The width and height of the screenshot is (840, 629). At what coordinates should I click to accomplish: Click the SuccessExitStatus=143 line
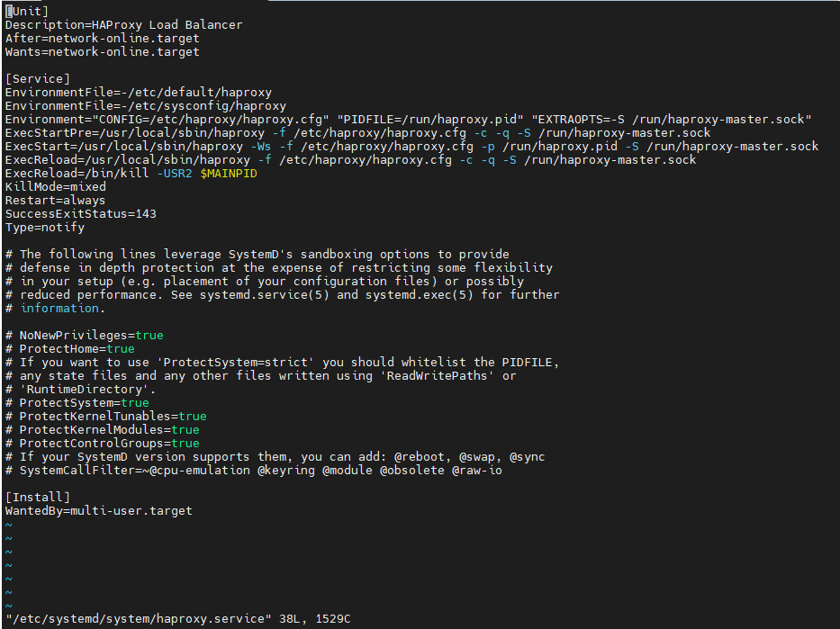(x=81, y=213)
